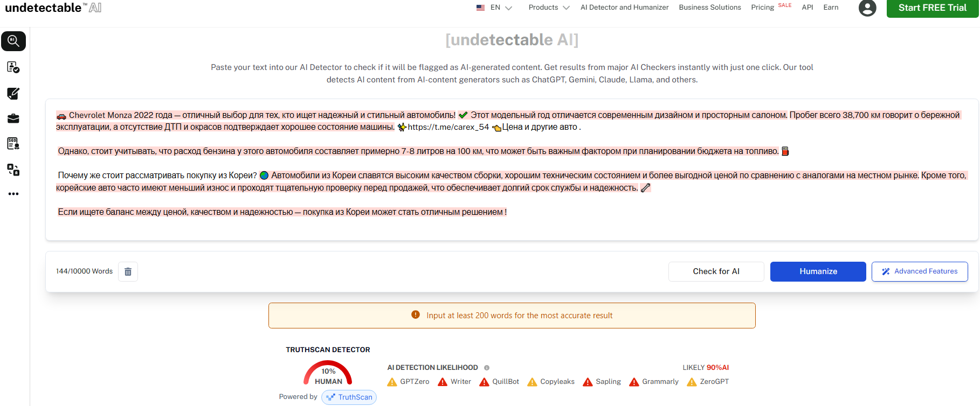Open the user account avatar icon

click(x=867, y=8)
